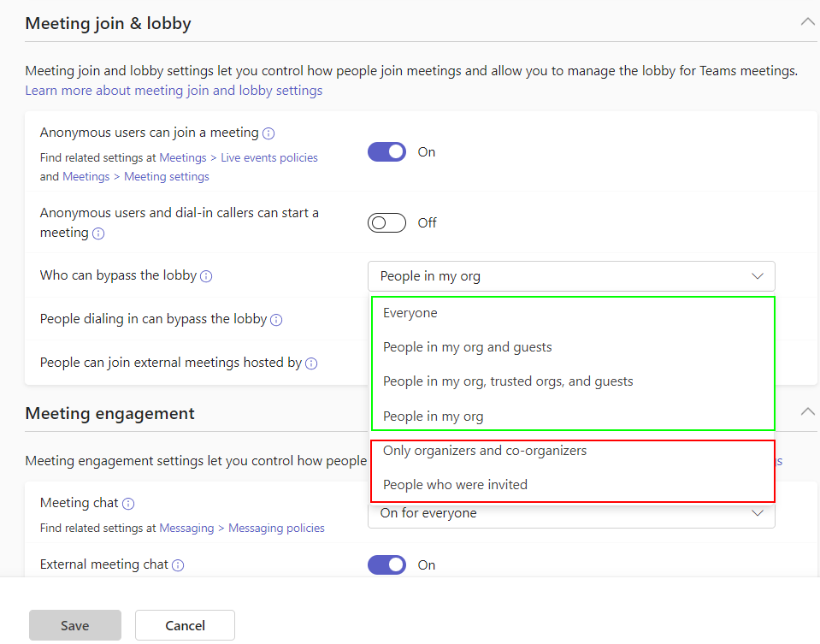The width and height of the screenshot is (820, 644).
Task: Click info icon beside Anonymous users can join
Action: (x=268, y=133)
